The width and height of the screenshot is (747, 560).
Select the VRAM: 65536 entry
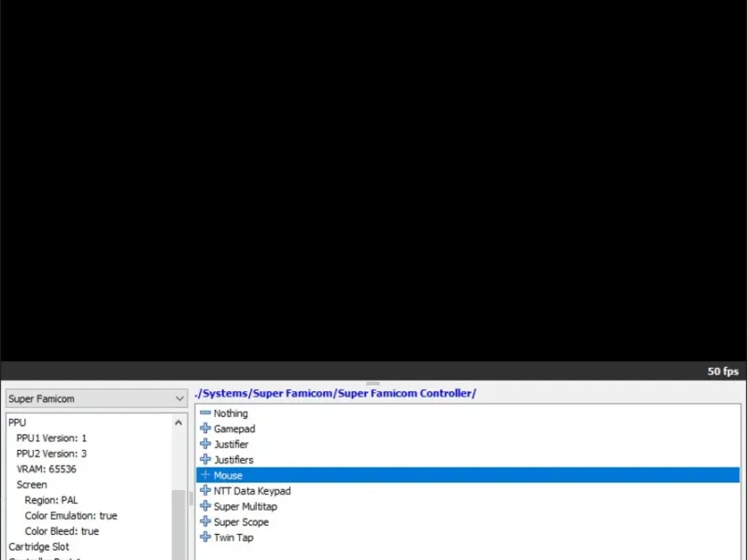[46, 469]
